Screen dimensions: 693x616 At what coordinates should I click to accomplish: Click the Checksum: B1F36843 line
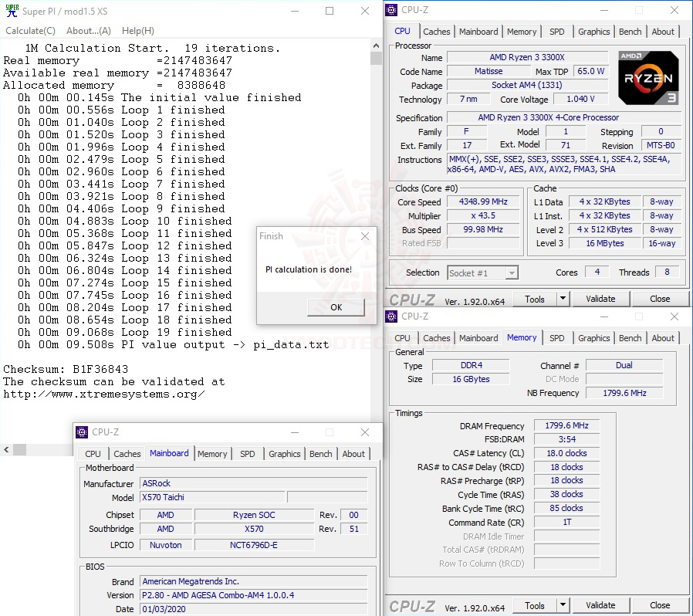66,369
